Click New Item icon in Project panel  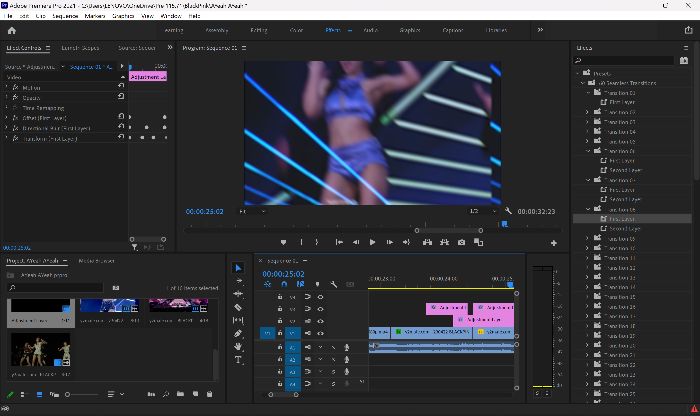pos(195,394)
